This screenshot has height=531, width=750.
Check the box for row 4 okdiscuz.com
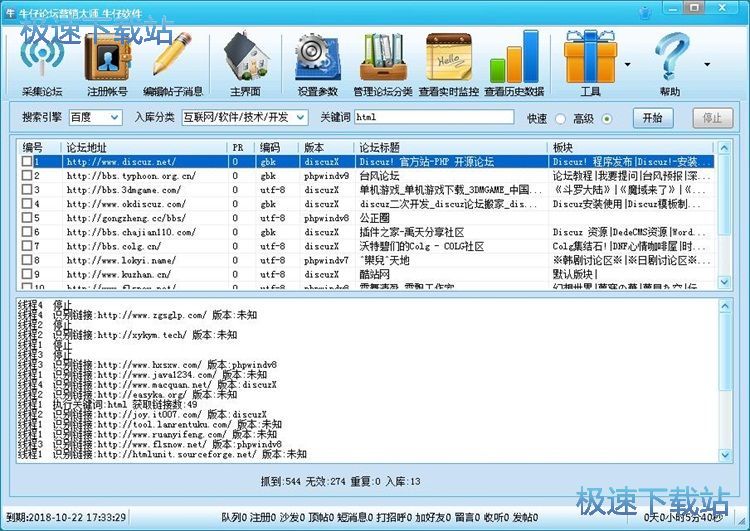27,204
